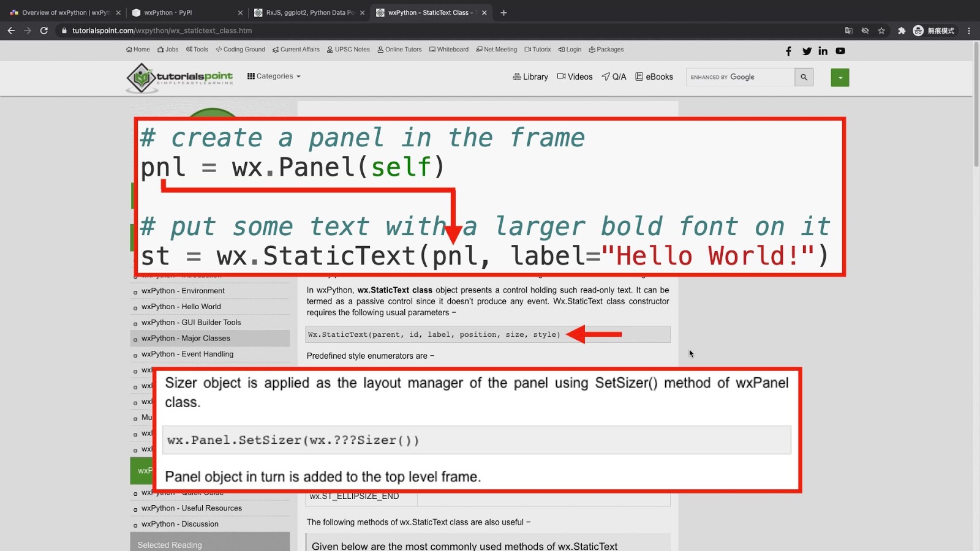980x551 pixels.
Task: Click the magnifier search button
Action: point(804,77)
